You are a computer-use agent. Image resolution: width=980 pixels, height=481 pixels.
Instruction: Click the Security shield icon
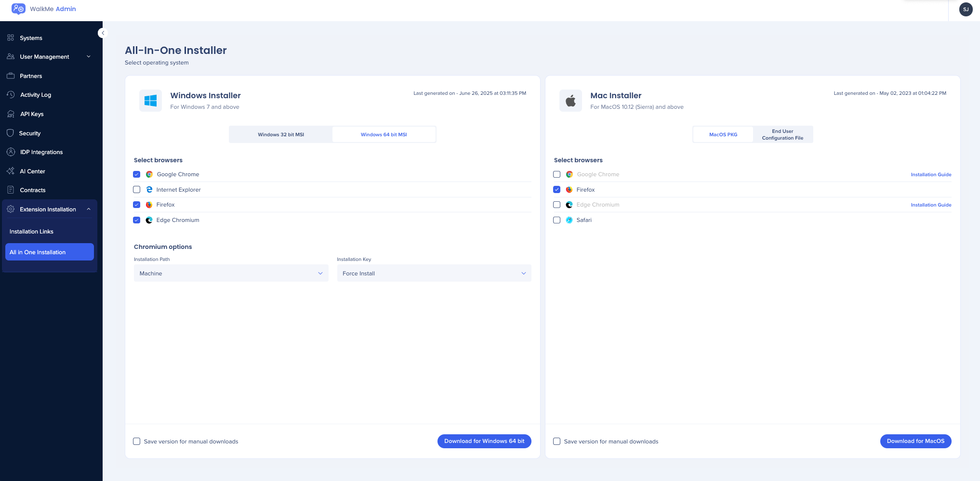click(x=11, y=133)
